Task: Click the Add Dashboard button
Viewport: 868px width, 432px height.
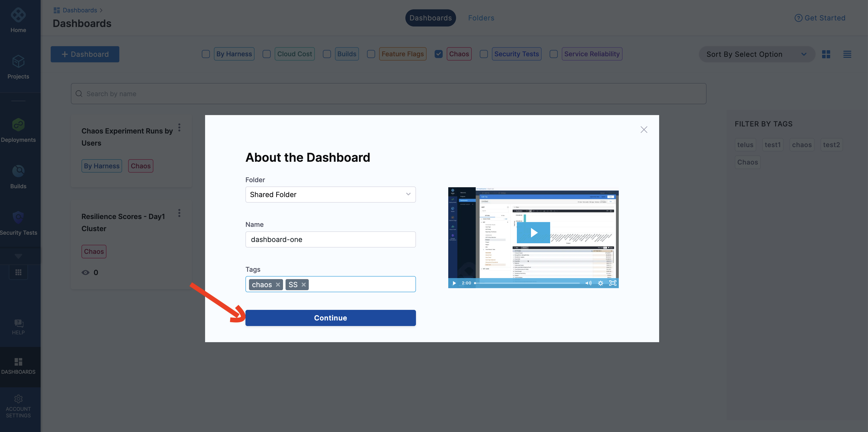Action: click(85, 54)
